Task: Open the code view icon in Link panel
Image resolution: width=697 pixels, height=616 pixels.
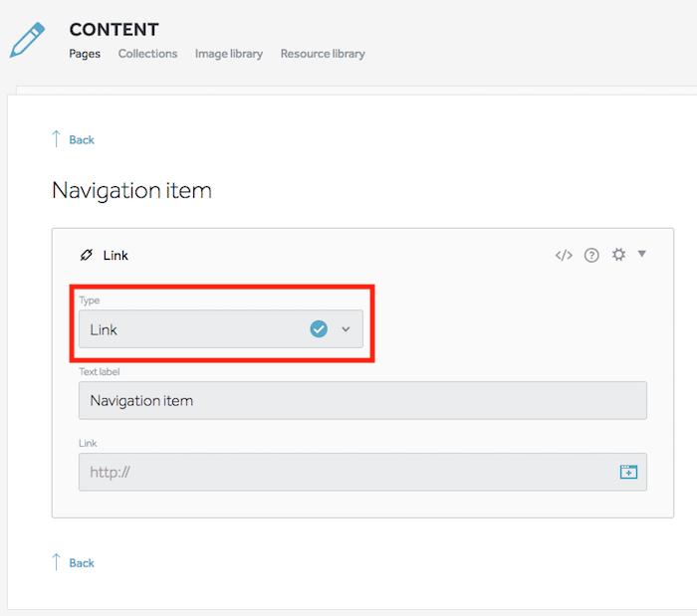Action: pos(564,256)
